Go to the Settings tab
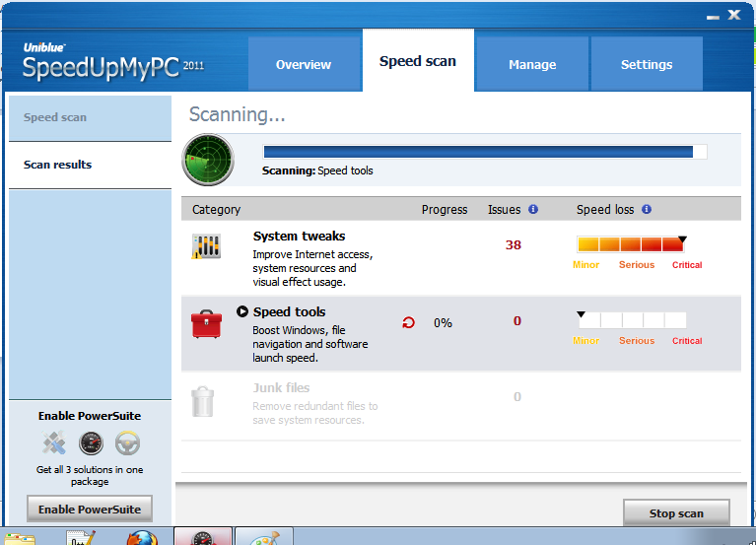Screen dimensions: 756x545 click(x=647, y=64)
